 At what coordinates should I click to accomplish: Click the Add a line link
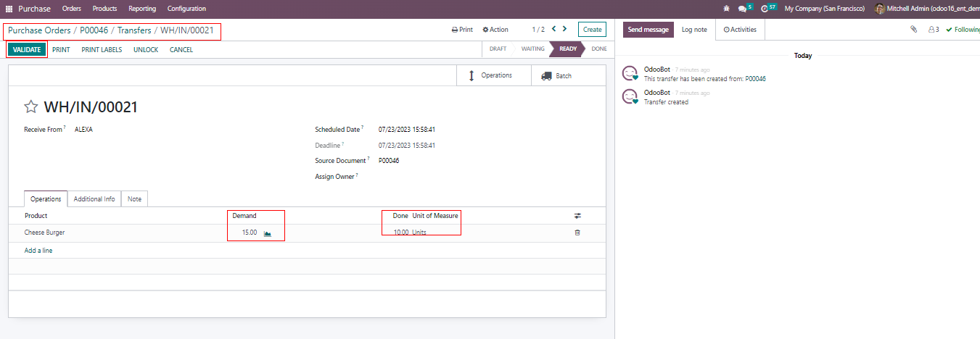(38, 251)
